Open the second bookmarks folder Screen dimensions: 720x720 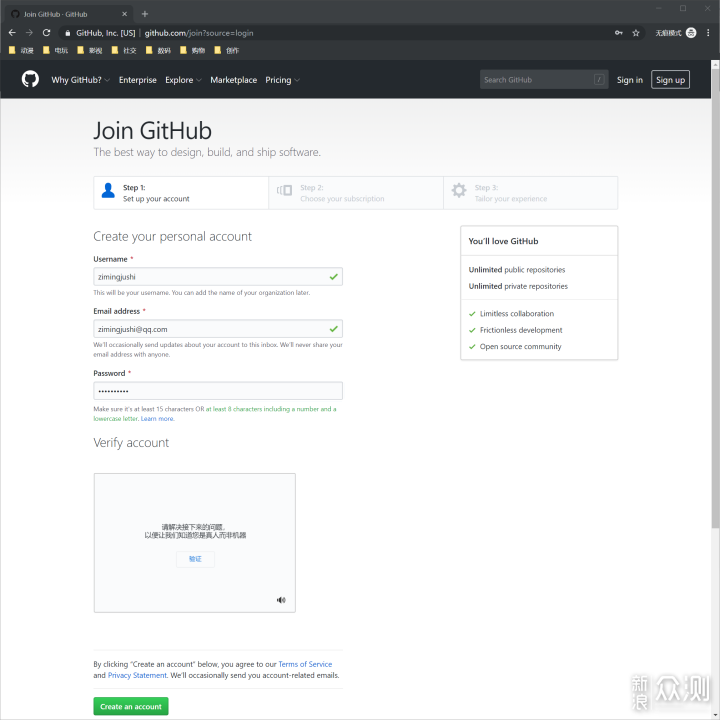tap(55, 50)
